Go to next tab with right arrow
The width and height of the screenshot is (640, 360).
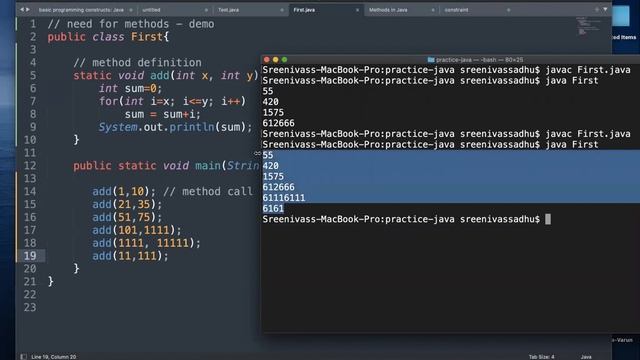(x=28, y=9)
